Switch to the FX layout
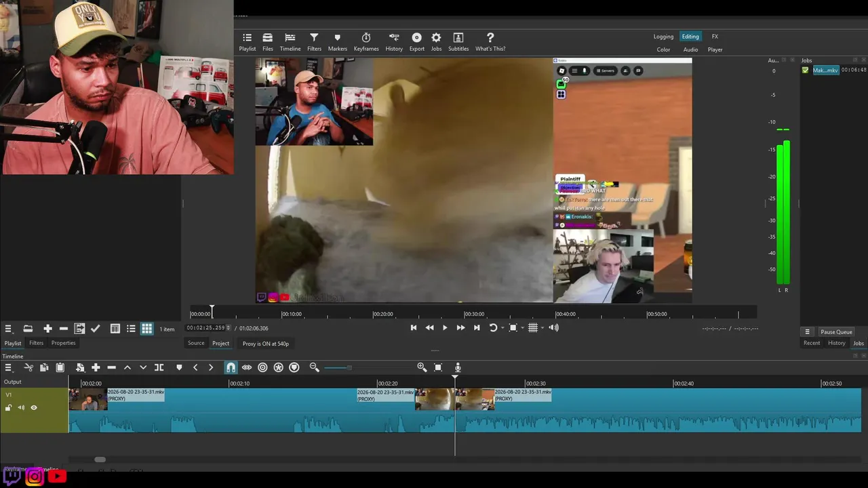This screenshot has height=488, width=868. (x=715, y=37)
